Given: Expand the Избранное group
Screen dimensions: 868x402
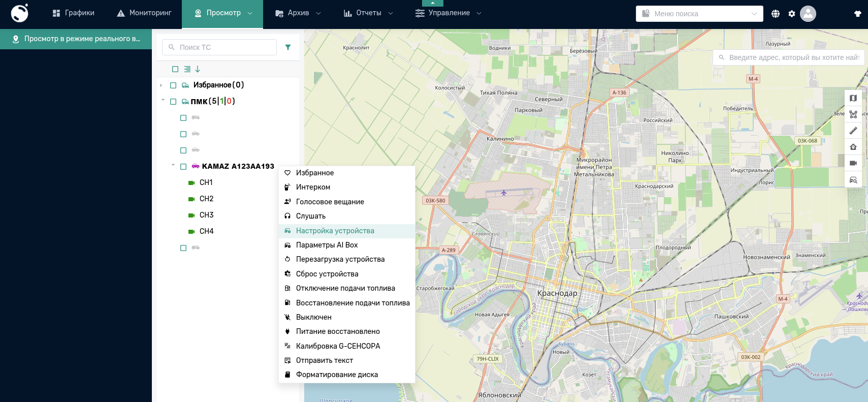Looking at the screenshot, I should (161, 85).
